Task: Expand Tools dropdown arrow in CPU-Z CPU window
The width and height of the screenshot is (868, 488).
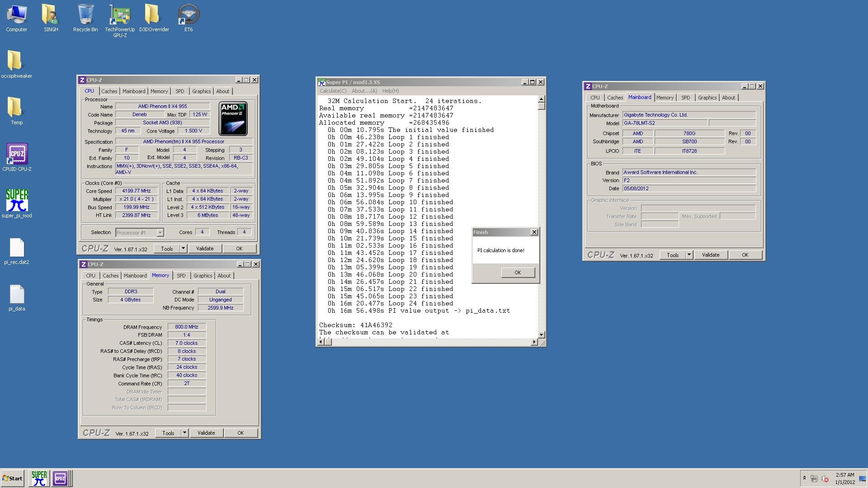Action: point(183,249)
